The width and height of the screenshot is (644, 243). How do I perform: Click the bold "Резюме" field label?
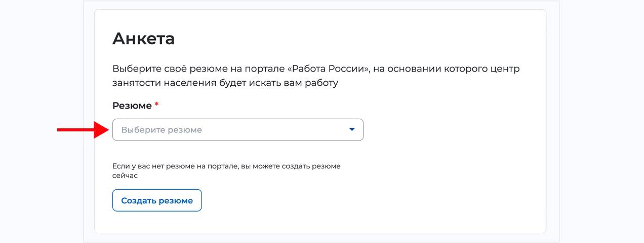point(132,106)
